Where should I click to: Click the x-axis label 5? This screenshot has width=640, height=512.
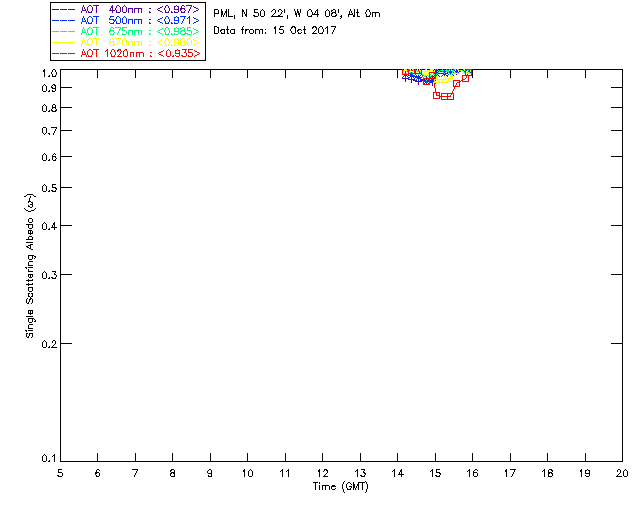point(60,474)
